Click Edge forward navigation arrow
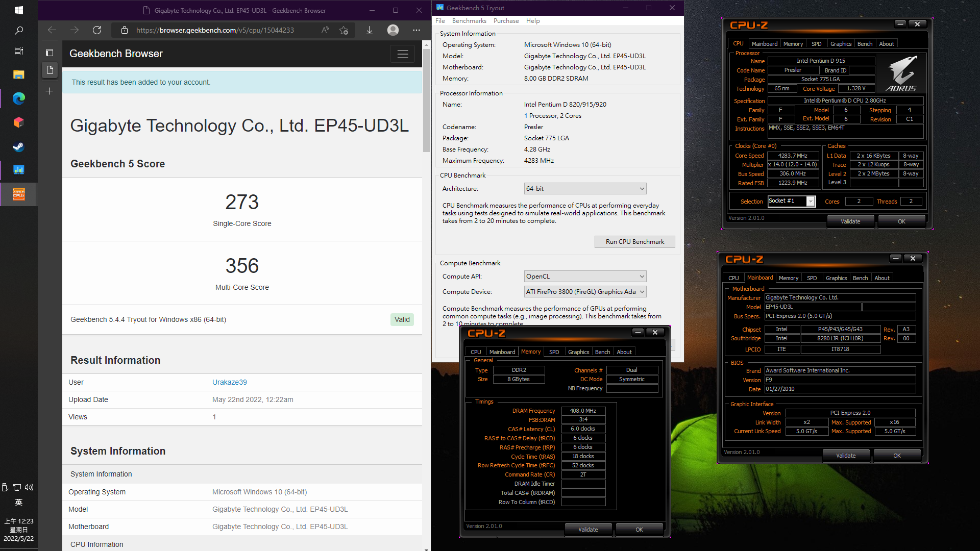 tap(75, 30)
